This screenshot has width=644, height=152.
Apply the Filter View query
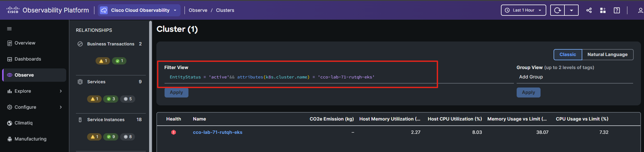point(176,92)
